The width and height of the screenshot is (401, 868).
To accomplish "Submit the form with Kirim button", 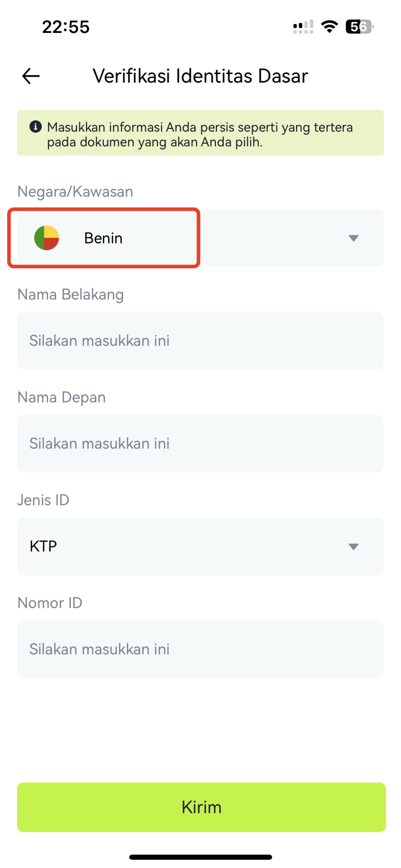I will click(202, 807).
